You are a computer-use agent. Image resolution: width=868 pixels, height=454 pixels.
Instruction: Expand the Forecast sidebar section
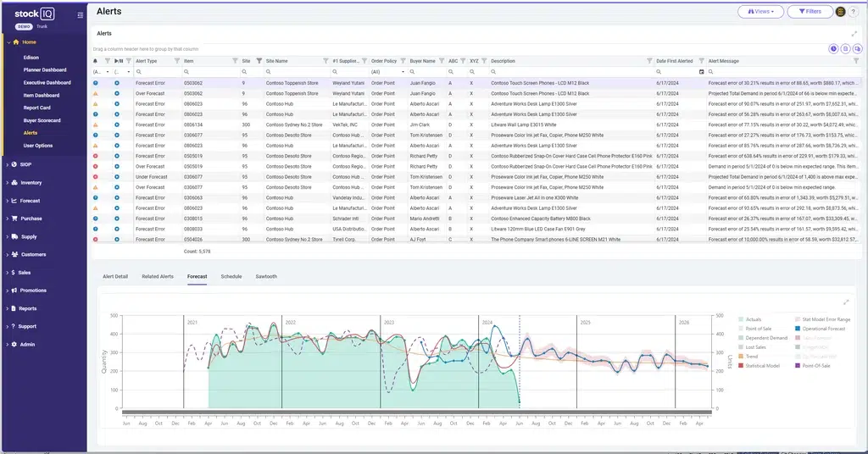coord(30,201)
